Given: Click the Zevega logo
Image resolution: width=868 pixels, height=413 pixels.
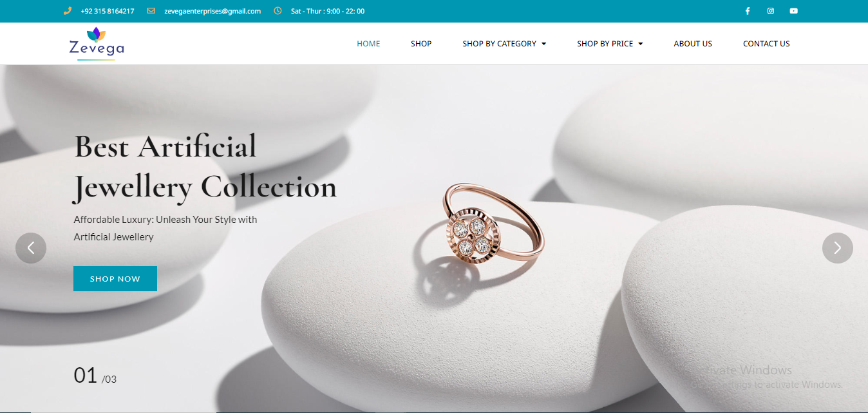Looking at the screenshot, I should pos(97,44).
